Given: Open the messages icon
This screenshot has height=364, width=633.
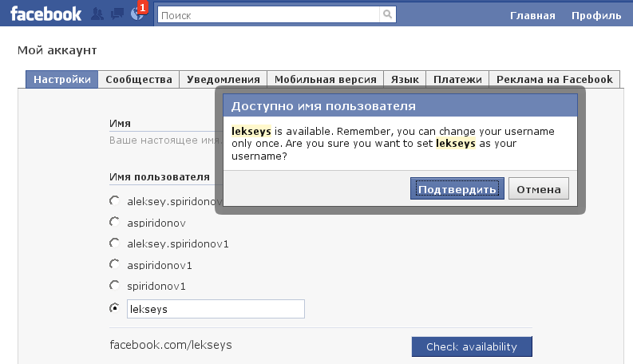Looking at the screenshot, I should tap(117, 14).
